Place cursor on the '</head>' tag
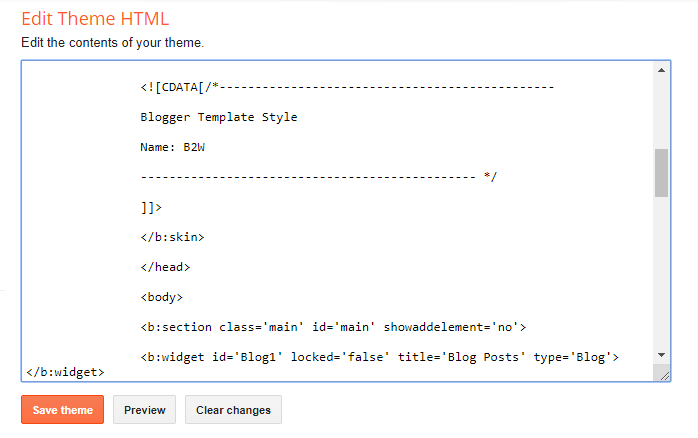The height and width of the screenshot is (438, 698). pyautogui.click(x=165, y=267)
